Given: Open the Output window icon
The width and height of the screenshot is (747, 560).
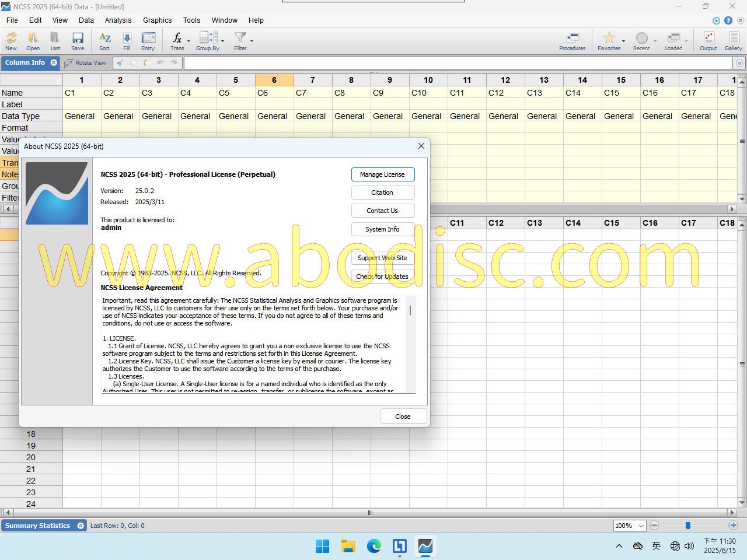Looking at the screenshot, I should tap(708, 41).
